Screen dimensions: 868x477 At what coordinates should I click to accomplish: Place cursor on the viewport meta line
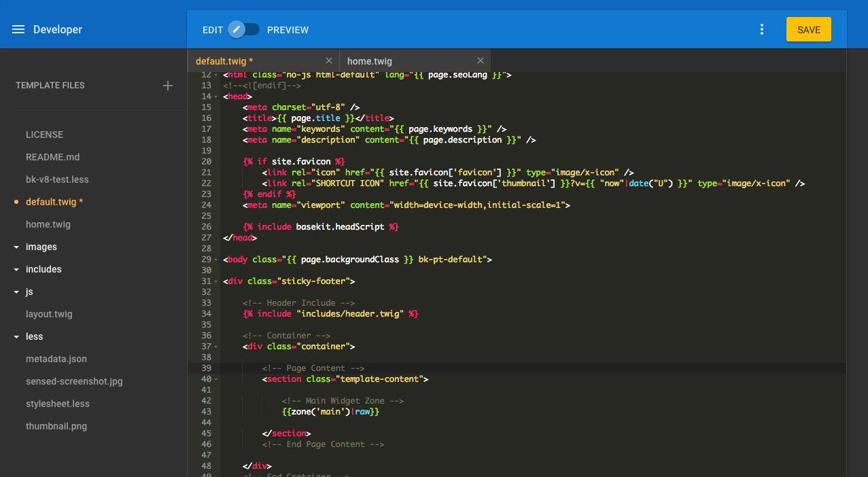406,205
